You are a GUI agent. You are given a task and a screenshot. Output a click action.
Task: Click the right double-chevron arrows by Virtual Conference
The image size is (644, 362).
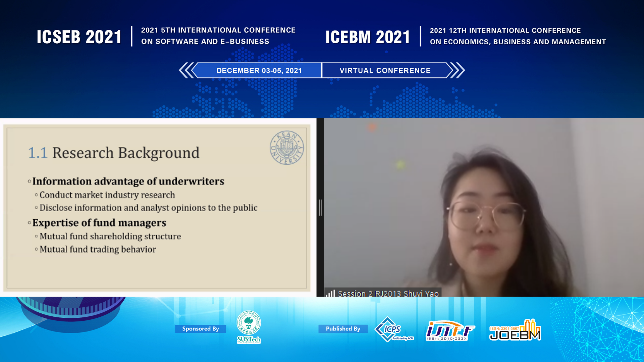pyautogui.click(x=457, y=70)
